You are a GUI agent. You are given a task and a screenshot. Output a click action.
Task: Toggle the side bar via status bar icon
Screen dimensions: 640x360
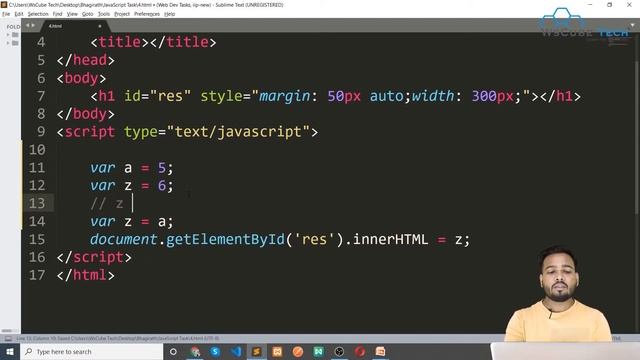[8, 338]
